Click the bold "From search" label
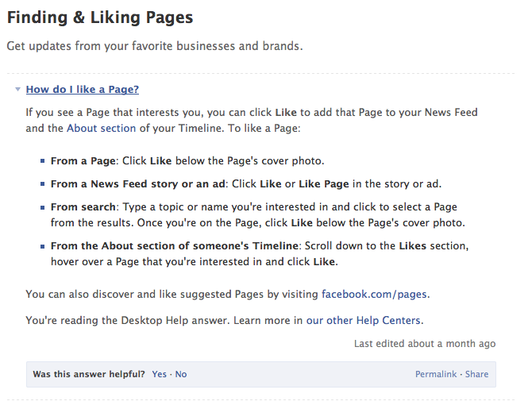Image resolution: width=532 pixels, height=405 pixels. tap(81, 207)
